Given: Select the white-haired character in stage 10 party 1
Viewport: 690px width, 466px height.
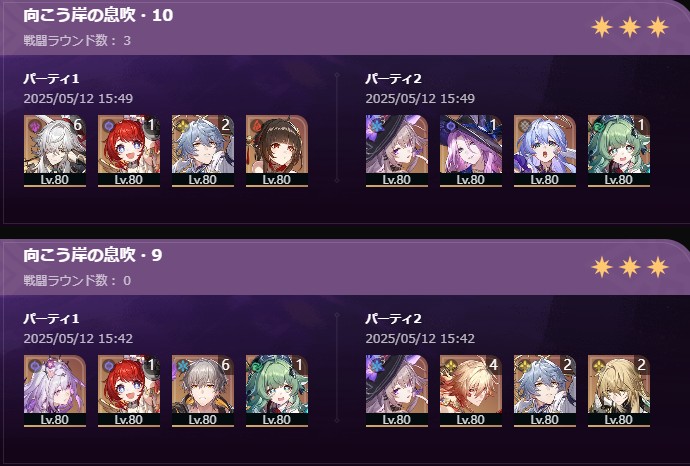Looking at the screenshot, I should pos(55,151).
